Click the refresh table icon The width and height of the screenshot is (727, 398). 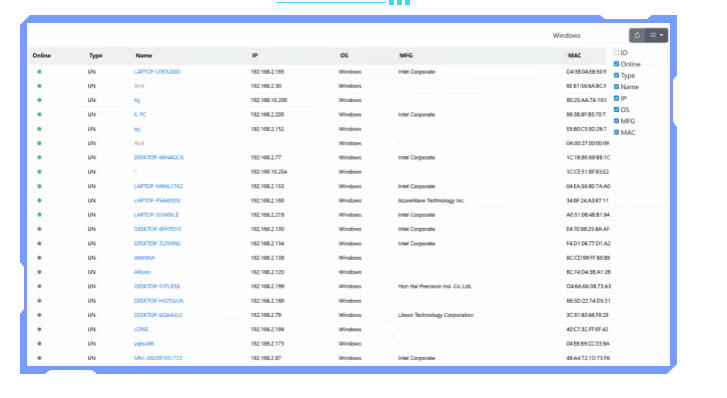[x=637, y=35]
